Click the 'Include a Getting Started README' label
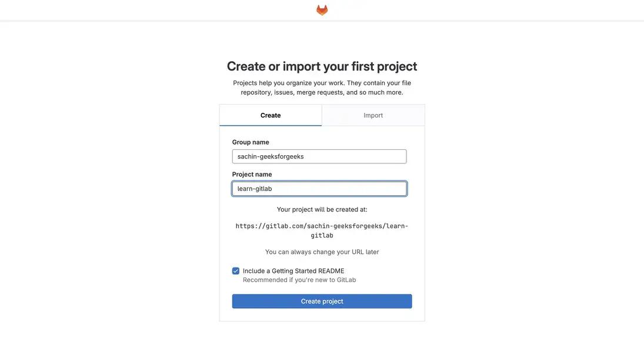Screen dimensions: 644x348 pyautogui.click(x=293, y=271)
